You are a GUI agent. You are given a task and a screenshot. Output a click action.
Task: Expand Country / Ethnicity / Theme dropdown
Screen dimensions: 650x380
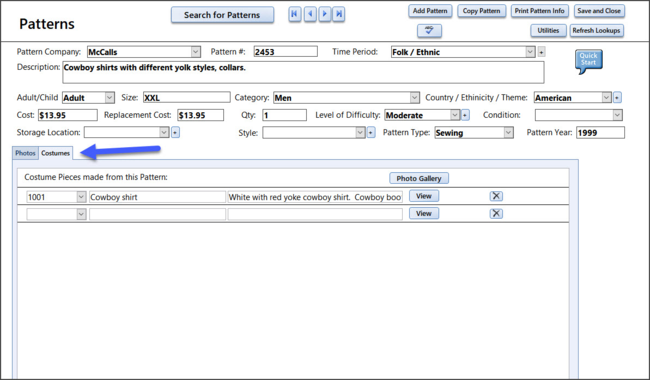tap(606, 98)
